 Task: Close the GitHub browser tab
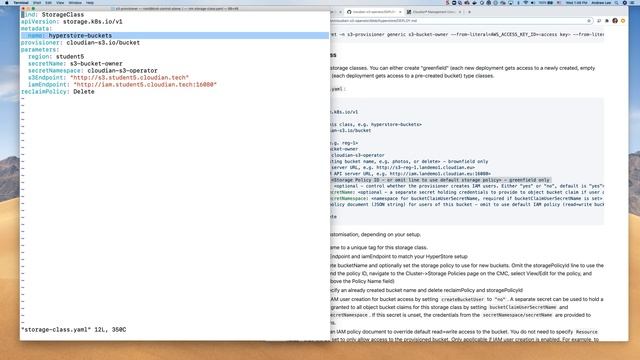[x=400, y=12]
